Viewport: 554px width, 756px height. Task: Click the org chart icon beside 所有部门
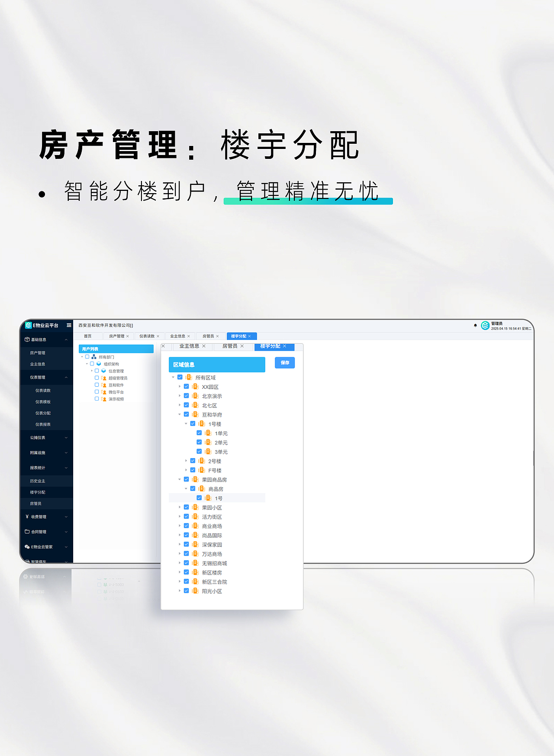94,357
